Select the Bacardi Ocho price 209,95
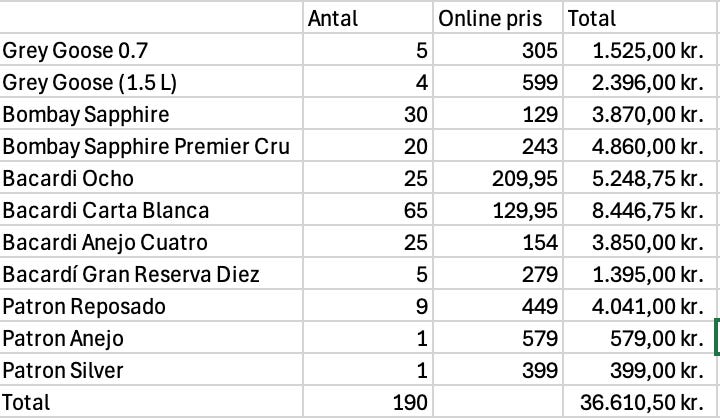 pos(498,178)
